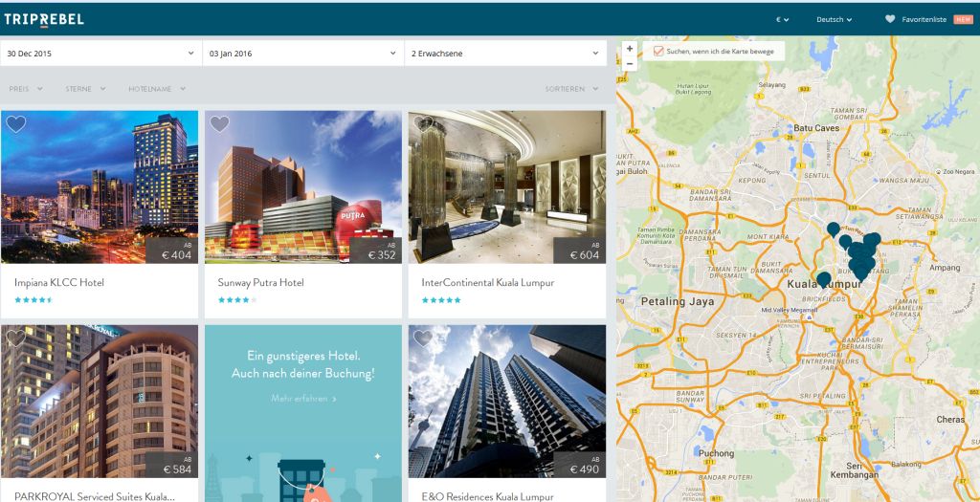Zoom out the map with minus button
The height and width of the screenshot is (502, 980).
coord(630,64)
